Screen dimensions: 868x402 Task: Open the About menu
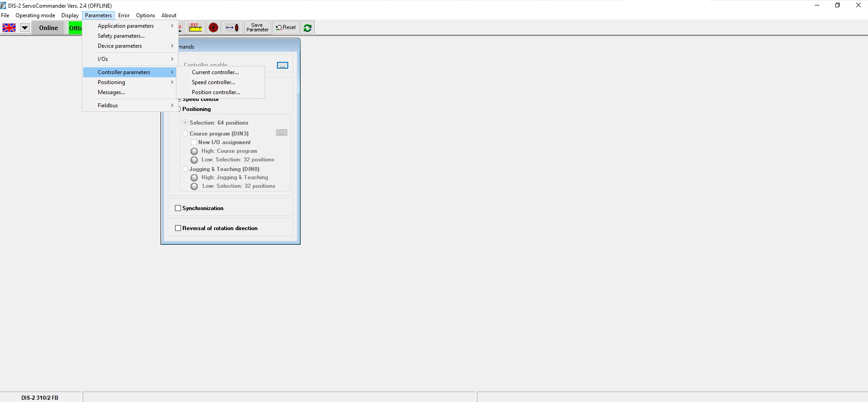169,15
